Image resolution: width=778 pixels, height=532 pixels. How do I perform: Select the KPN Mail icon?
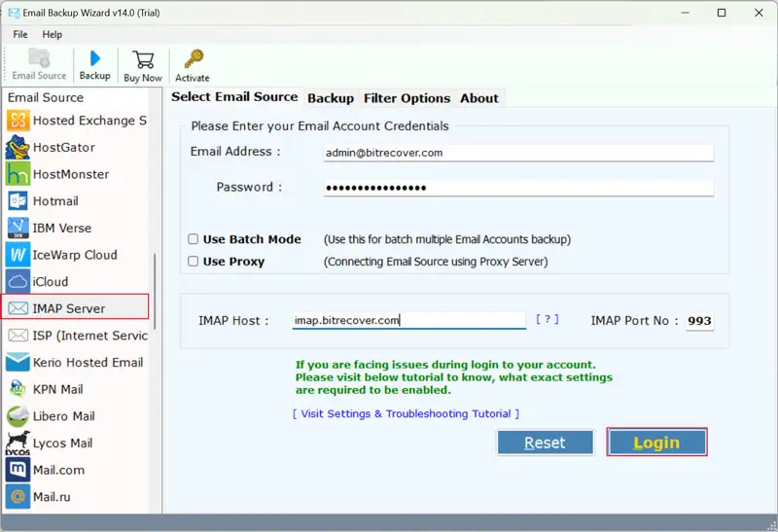(x=18, y=389)
